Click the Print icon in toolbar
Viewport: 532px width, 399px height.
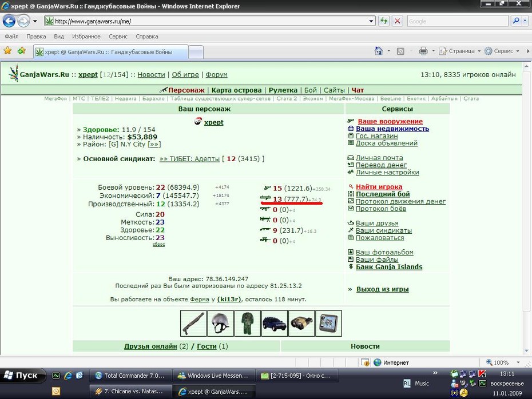click(423, 51)
